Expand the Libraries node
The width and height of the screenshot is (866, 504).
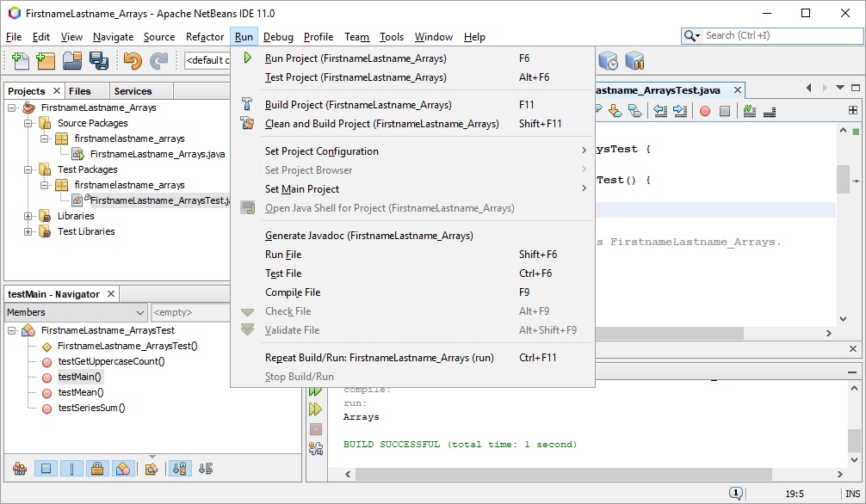28,216
